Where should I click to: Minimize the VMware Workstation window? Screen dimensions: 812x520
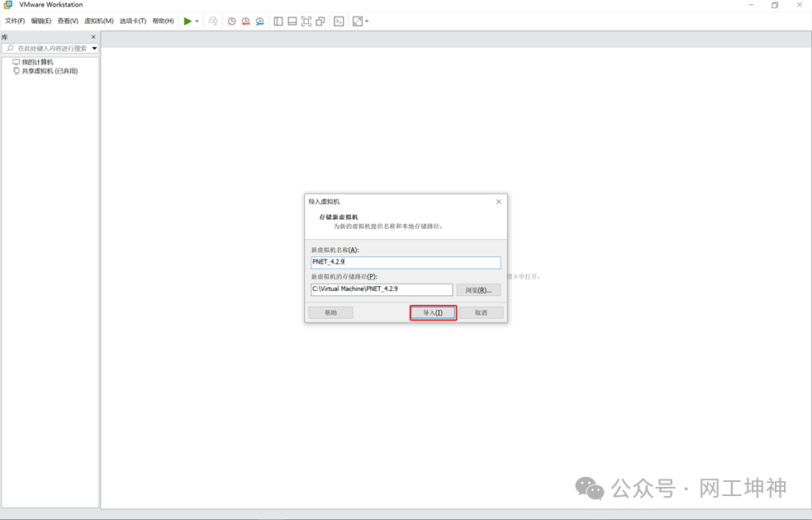(x=752, y=5)
